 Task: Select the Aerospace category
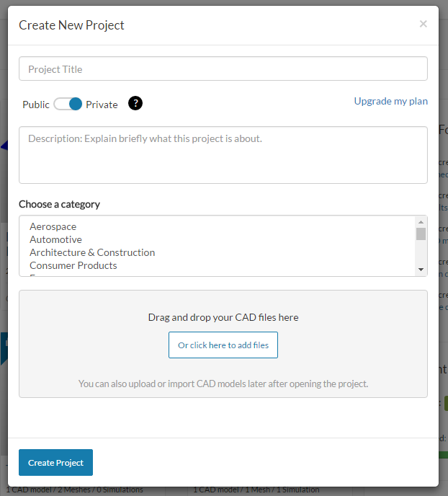coord(53,226)
